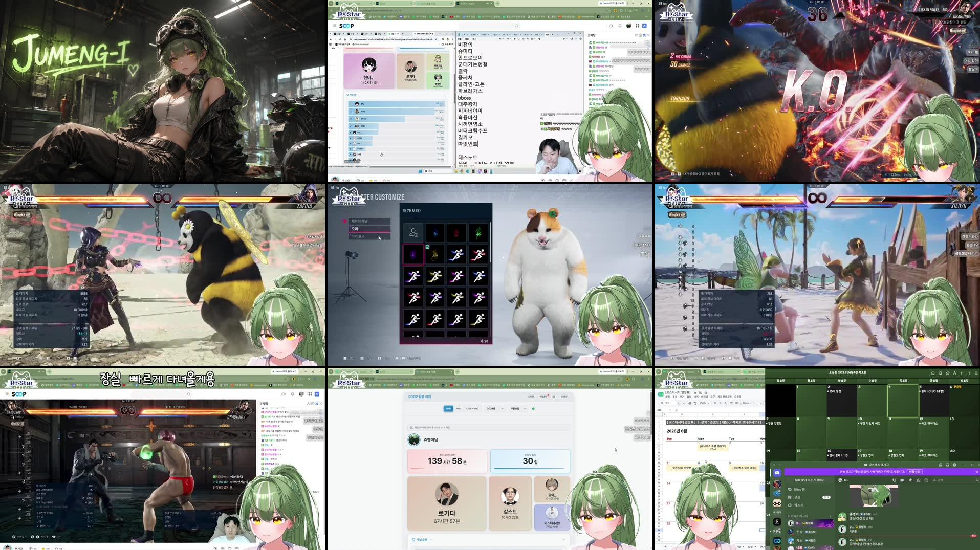980x550 pixels.
Task: Select the highlighted purple aura tile
Action: click(413, 254)
